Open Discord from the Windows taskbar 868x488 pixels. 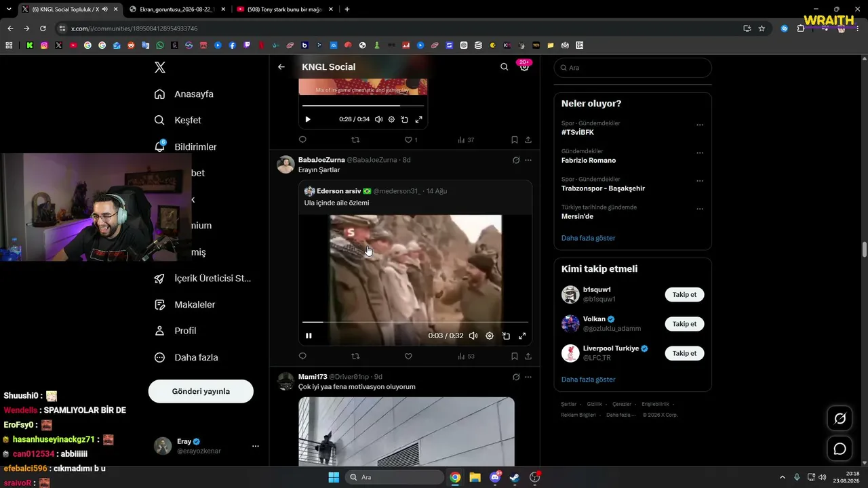(x=495, y=477)
